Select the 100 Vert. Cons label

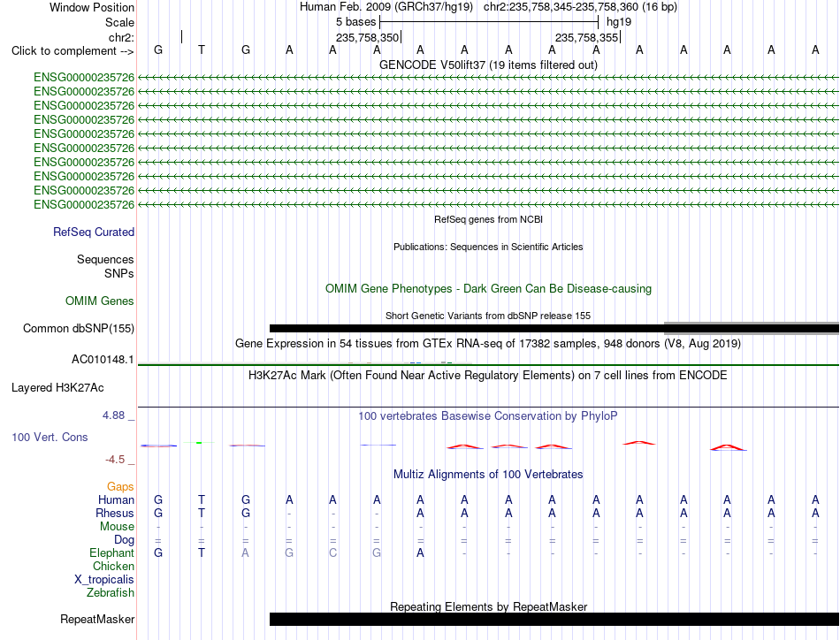50,437
